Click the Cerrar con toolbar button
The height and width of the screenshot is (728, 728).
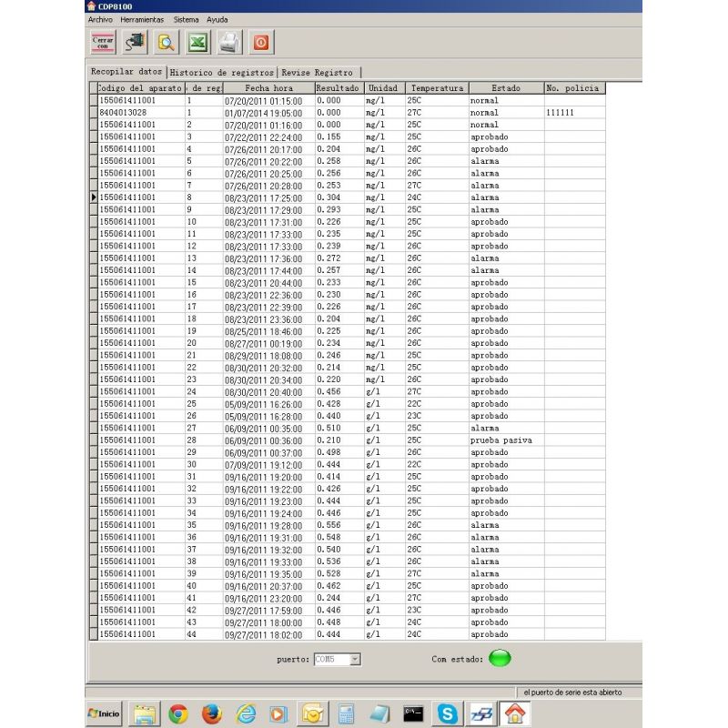tap(103, 42)
